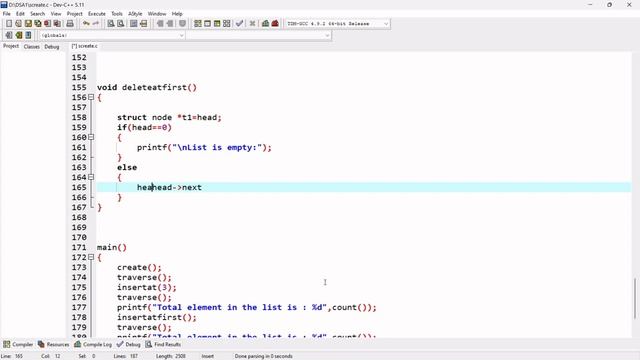Click the Compile and Run toolbar icon

point(217,24)
